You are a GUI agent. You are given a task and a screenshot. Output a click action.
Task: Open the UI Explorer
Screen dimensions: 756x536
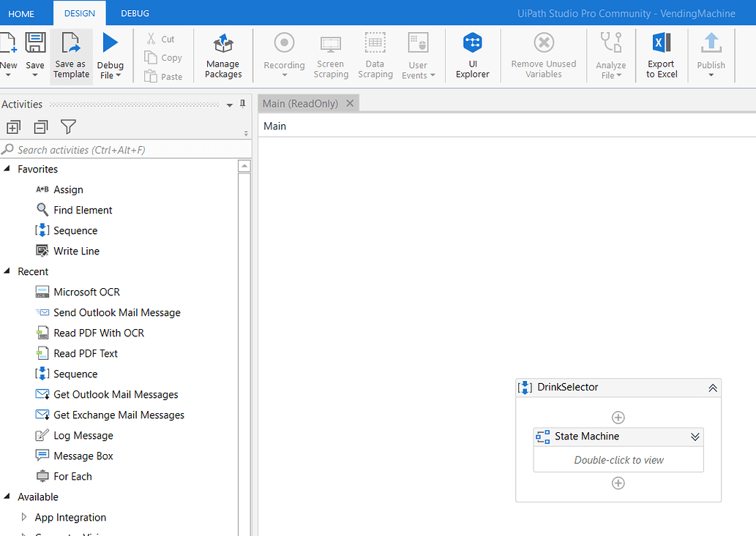coord(472,55)
